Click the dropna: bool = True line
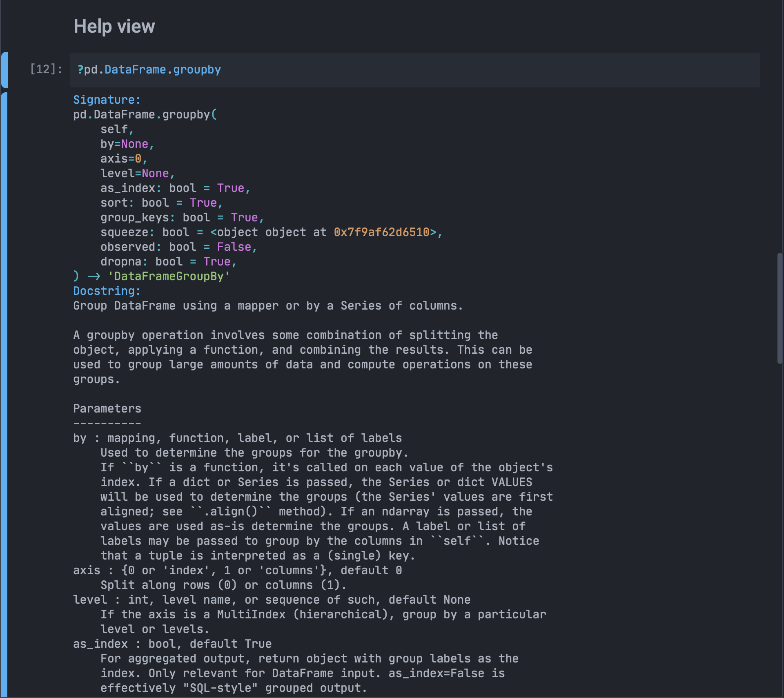 168,262
